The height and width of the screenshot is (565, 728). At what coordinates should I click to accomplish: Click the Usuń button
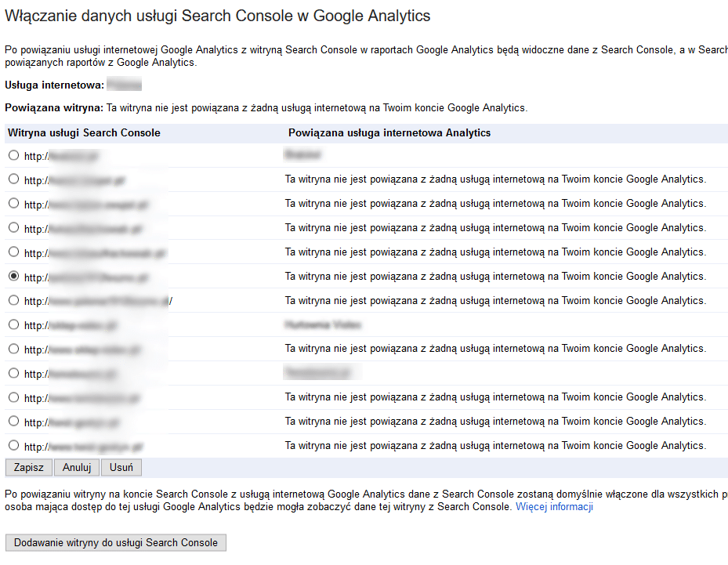pyautogui.click(x=121, y=468)
